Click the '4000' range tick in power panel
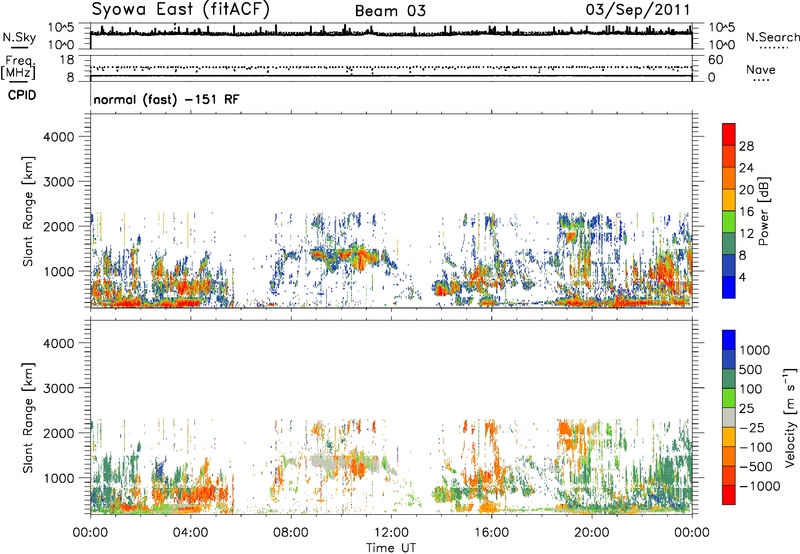Screen dimensions: 800x554 [59, 137]
